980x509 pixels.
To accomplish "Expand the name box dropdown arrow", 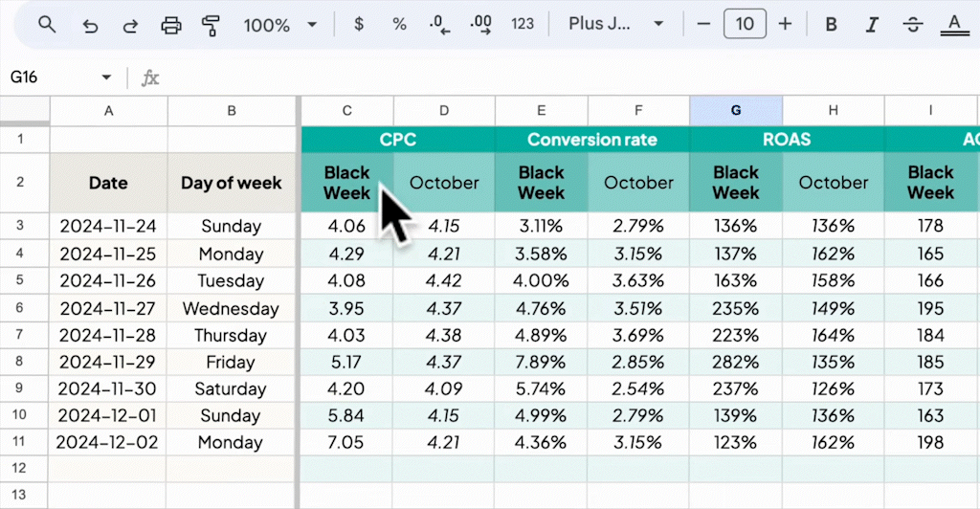I will pos(106,77).
